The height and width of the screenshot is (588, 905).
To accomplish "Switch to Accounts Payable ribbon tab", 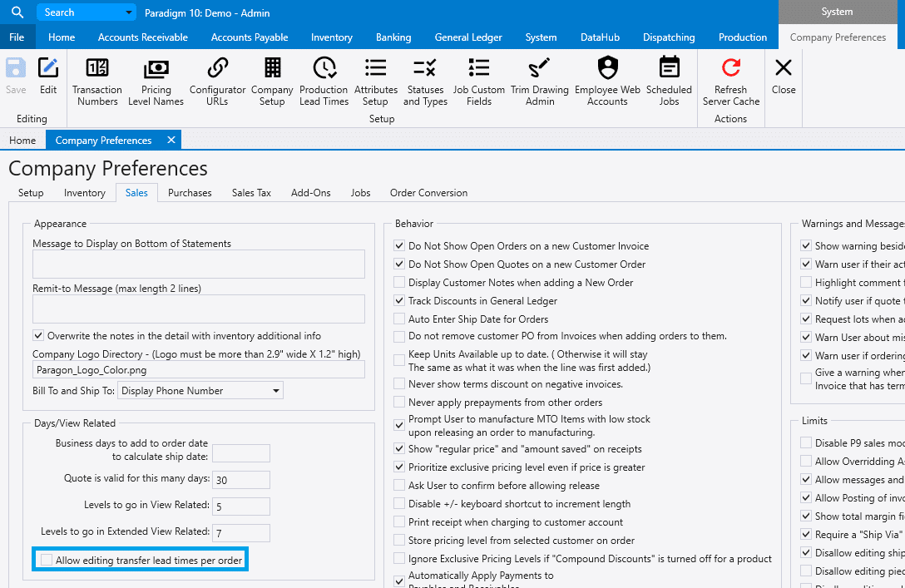I will [x=250, y=37].
